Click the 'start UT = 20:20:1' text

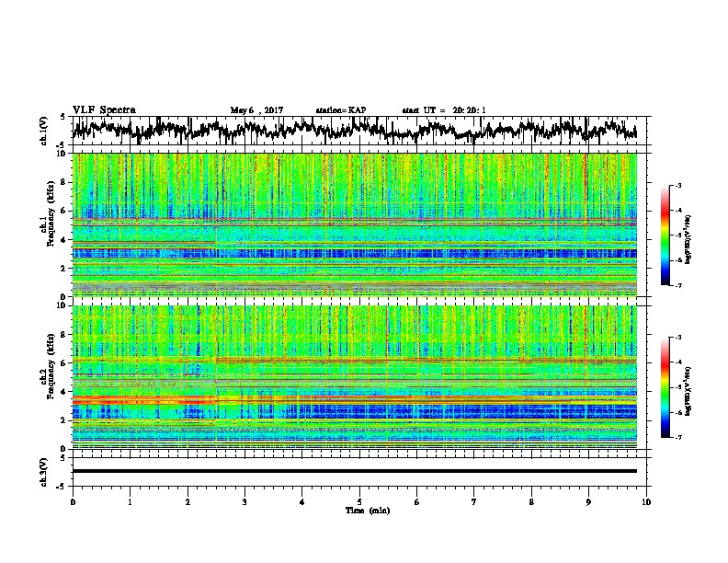click(x=444, y=110)
